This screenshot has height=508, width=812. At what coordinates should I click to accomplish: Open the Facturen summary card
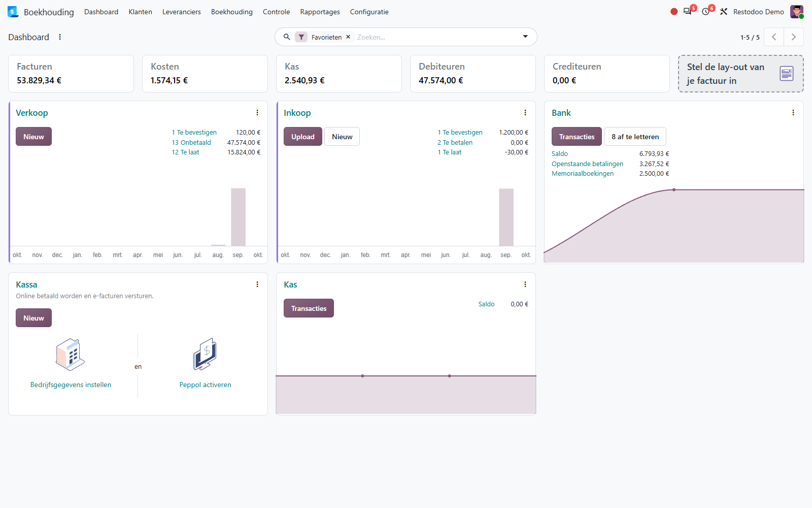pos(71,74)
